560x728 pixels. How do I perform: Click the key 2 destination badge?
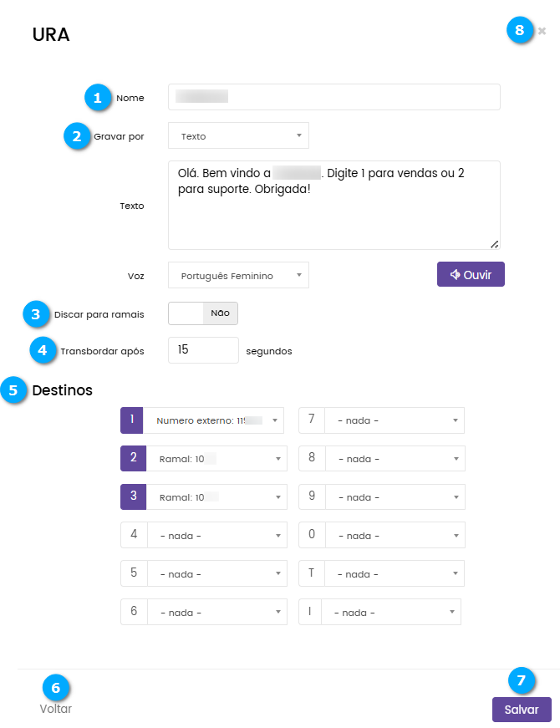pyautogui.click(x=132, y=458)
